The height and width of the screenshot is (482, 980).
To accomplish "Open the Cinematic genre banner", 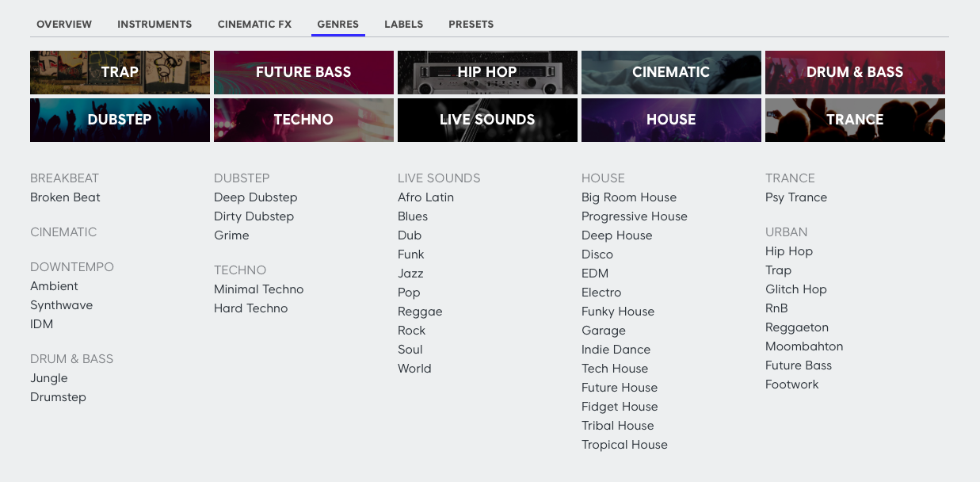I will 671,72.
